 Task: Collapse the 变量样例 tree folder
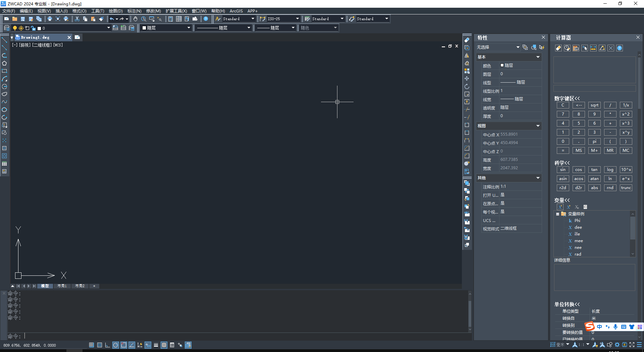point(557,214)
